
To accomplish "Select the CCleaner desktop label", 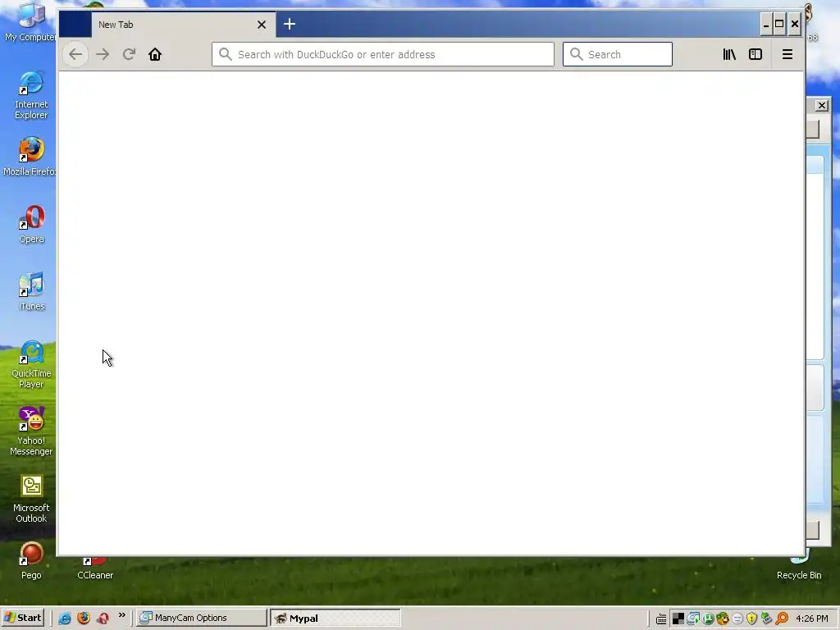I will 95,575.
